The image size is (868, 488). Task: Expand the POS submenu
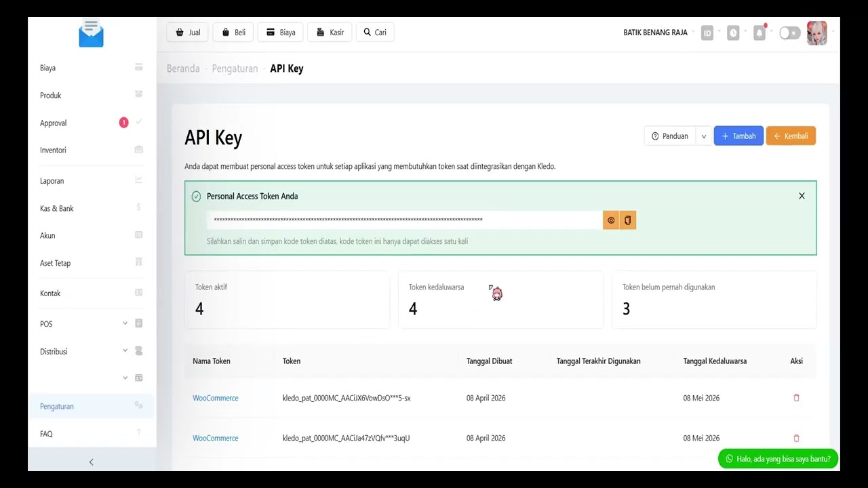click(x=92, y=324)
